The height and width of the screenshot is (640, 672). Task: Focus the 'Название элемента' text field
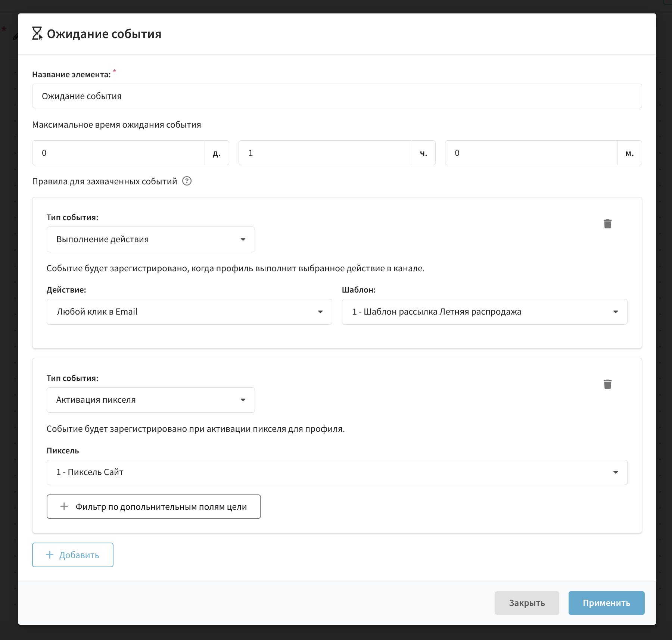336,96
